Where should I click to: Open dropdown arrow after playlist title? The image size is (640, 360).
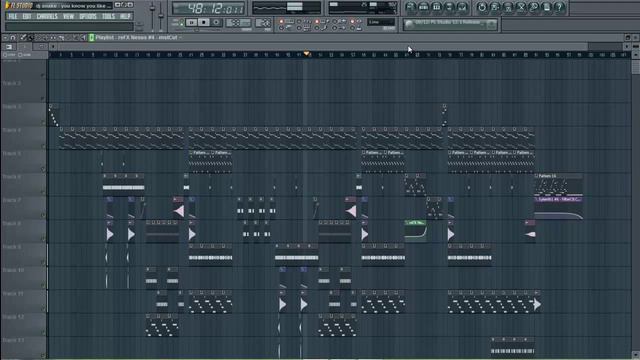[x=180, y=38]
